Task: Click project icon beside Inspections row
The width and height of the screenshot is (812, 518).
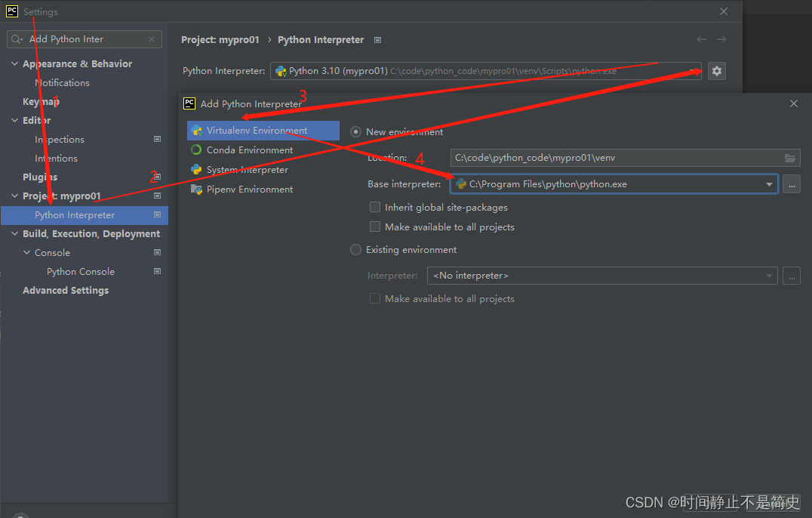Action: (x=158, y=139)
